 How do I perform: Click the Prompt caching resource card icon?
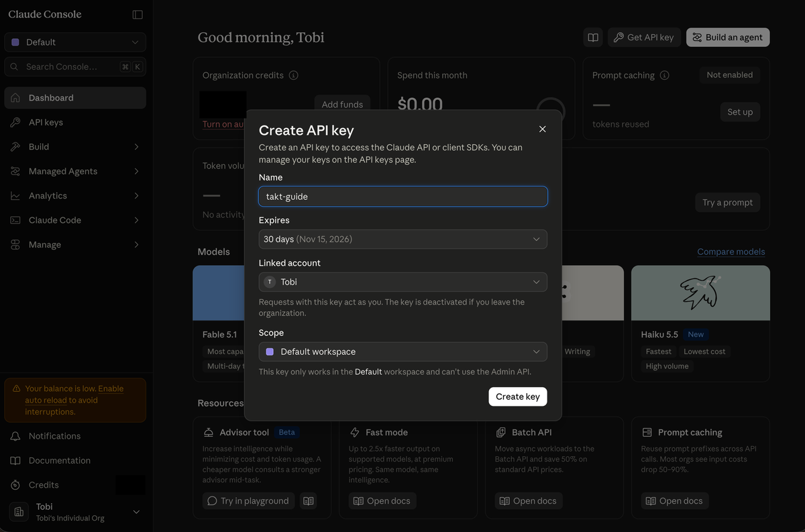click(647, 433)
